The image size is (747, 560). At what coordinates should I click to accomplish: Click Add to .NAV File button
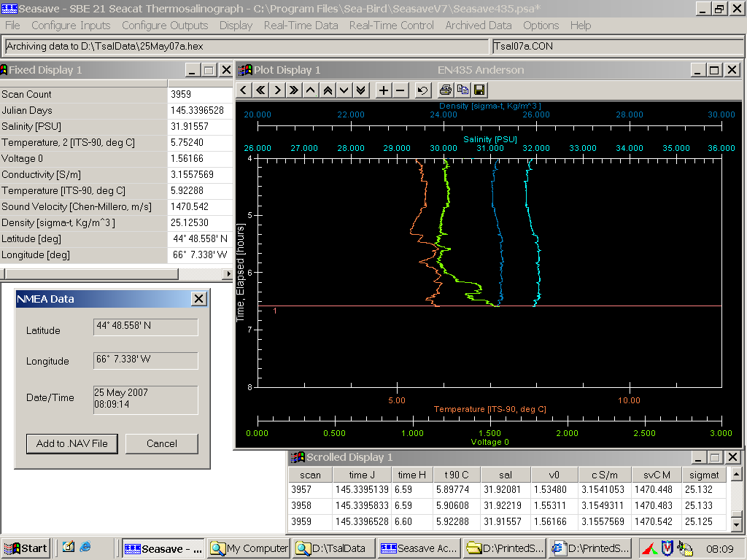[72, 443]
